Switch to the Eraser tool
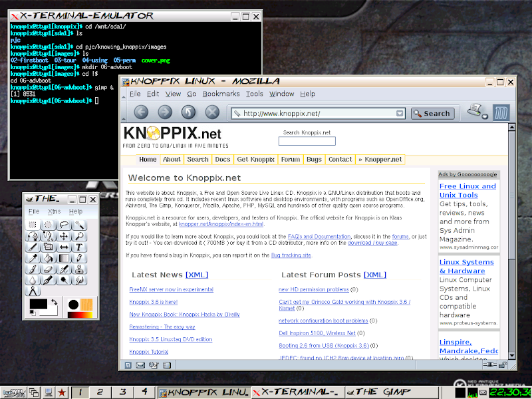This screenshot has width=532, height=399. pos(47,269)
